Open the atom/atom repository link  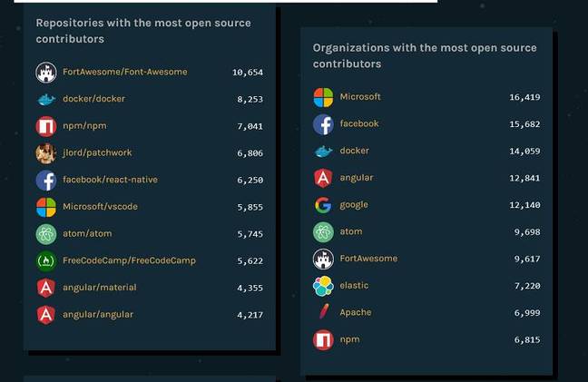click(87, 233)
